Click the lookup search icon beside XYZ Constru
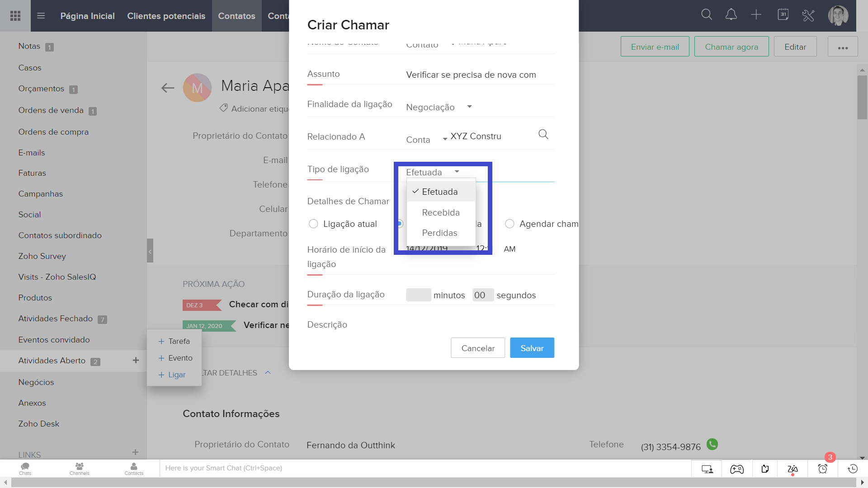The height and width of the screenshot is (488, 868). pos(543,134)
